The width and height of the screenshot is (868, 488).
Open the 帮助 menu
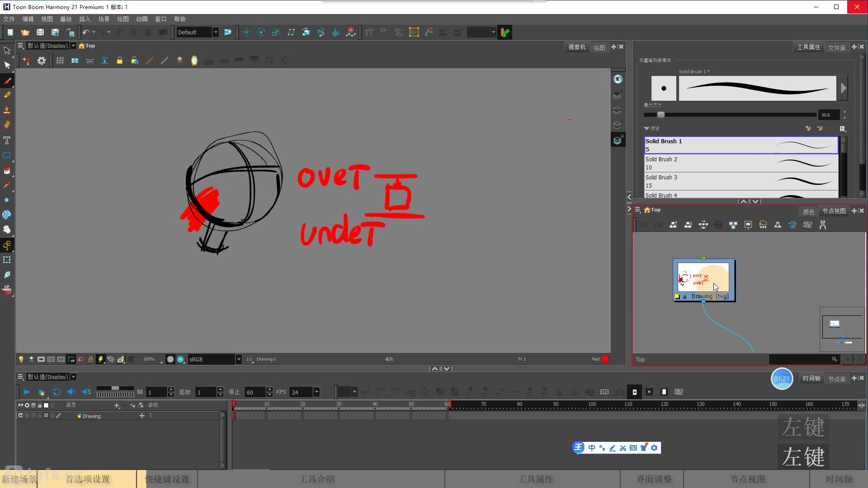click(x=180, y=19)
